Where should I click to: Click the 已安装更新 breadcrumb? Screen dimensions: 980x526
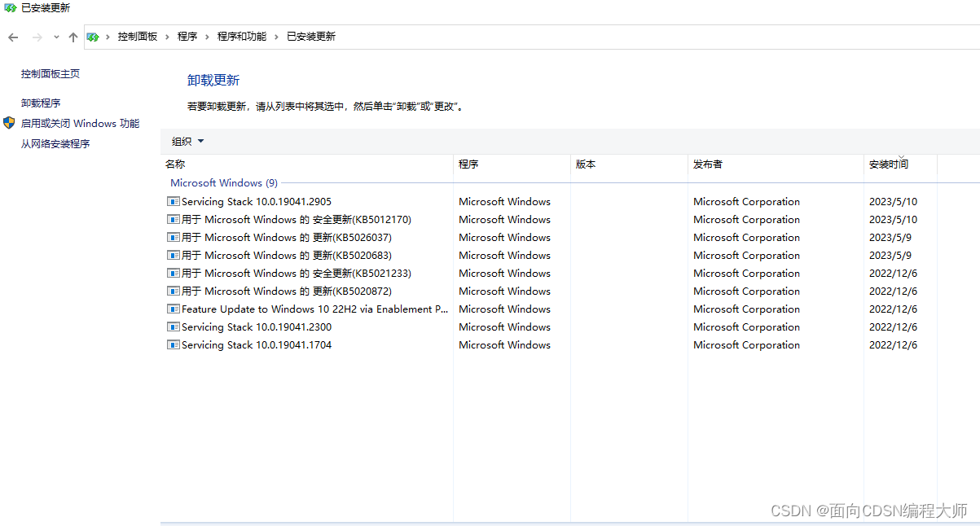pos(311,37)
